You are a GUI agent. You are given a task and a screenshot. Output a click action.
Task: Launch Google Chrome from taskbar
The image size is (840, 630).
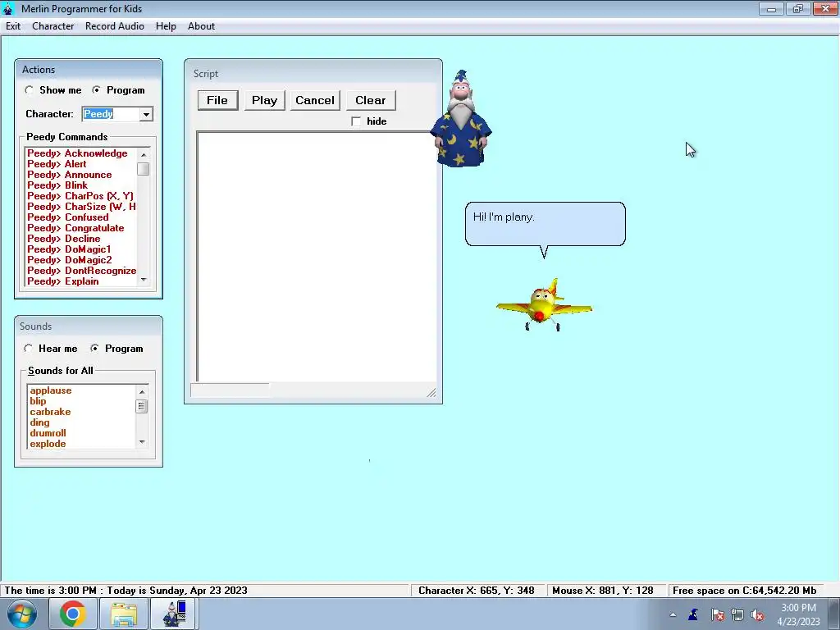73,614
